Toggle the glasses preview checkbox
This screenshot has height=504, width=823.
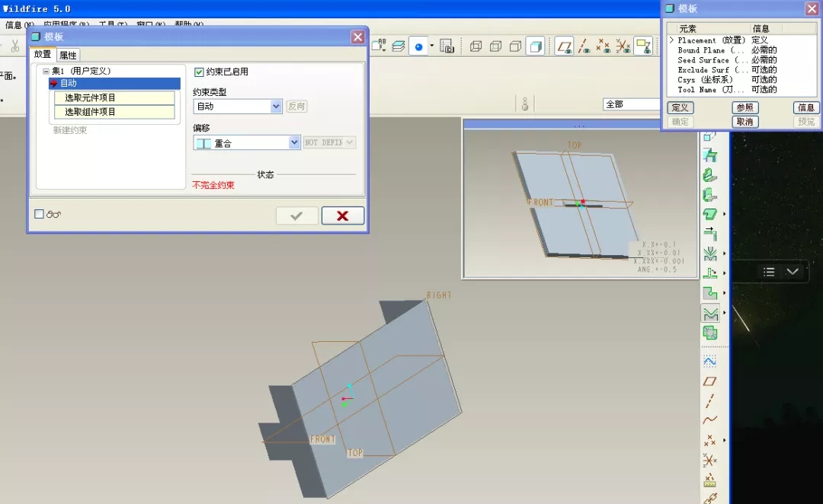[x=39, y=214]
